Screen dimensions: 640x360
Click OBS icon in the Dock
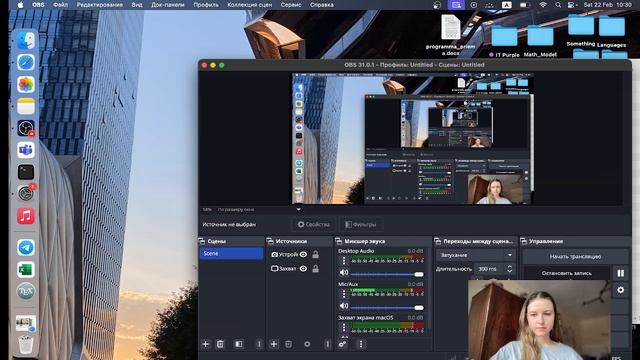click(26, 129)
